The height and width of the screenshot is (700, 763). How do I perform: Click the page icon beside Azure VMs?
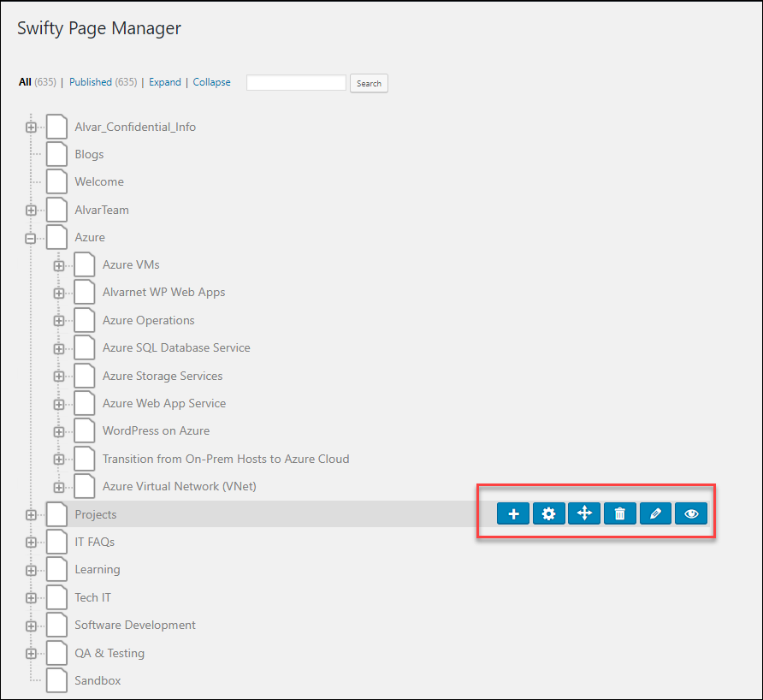(85, 264)
